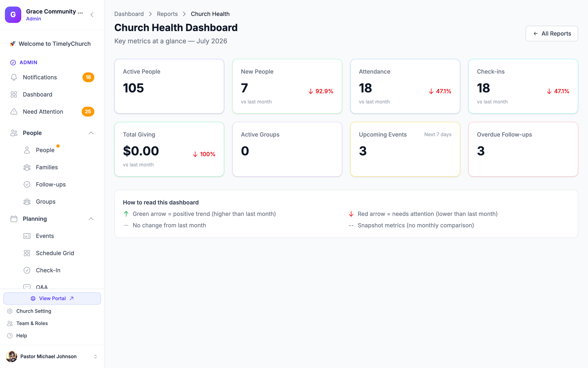588x368 pixels.
Task: Click the single-person icon for People
Action: (27, 150)
